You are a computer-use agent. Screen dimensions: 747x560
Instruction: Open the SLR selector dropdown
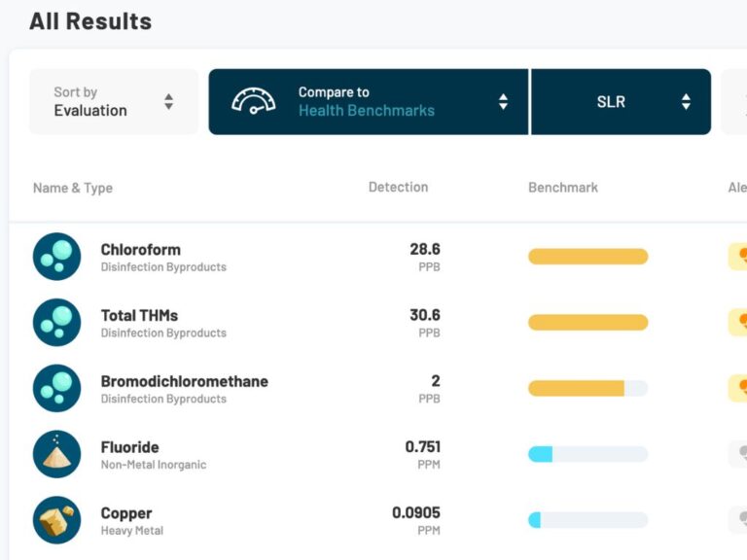(x=621, y=102)
